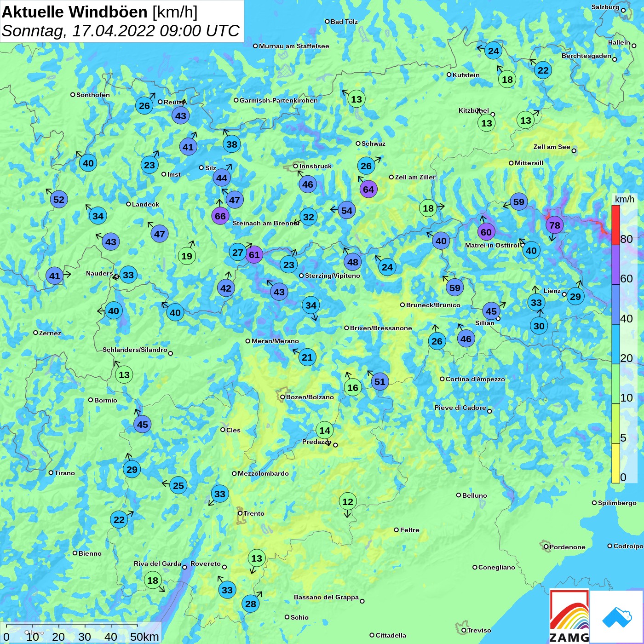Image resolution: width=644 pixels, height=644 pixels.
Task: Click the Salzburg city label
Action: [605, 7]
